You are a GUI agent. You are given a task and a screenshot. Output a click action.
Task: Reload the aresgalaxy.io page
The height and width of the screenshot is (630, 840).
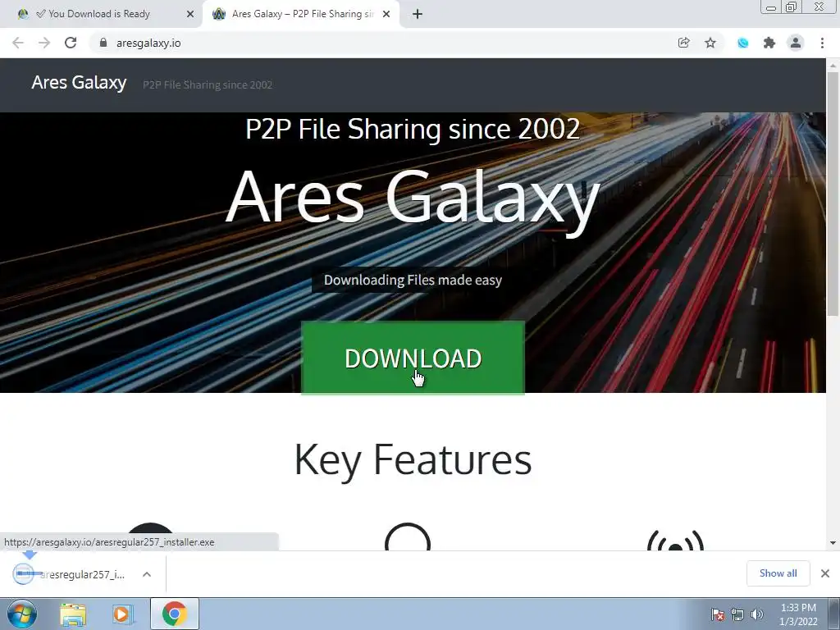[x=71, y=43]
